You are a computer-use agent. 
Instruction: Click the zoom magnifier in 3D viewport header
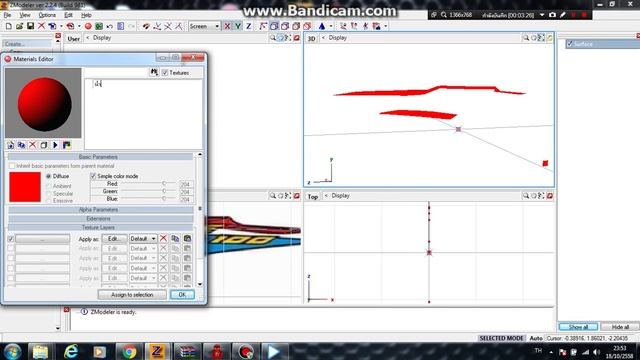(526, 38)
